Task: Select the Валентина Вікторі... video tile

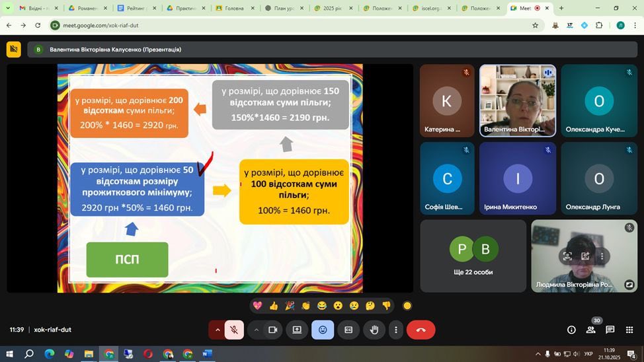Action: coord(518,100)
